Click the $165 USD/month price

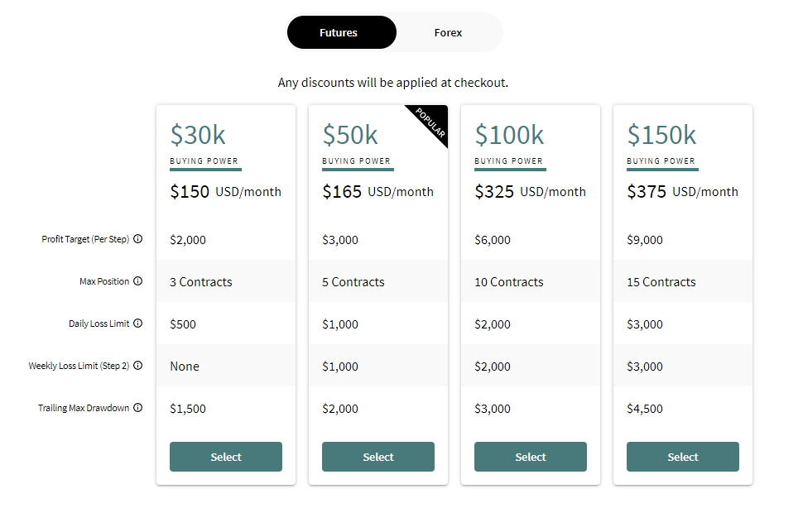click(377, 192)
